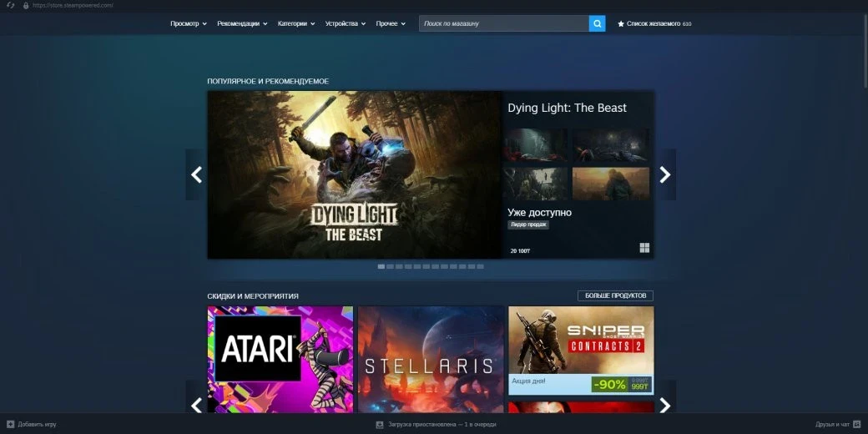The image size is (868, 434).
Task: Open the Рекомендации dropdown
Action: point(242,23)
